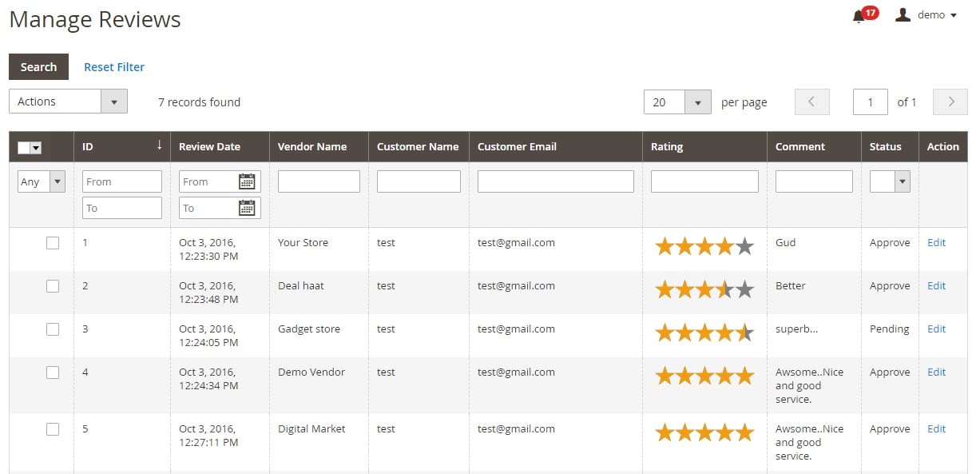Screen dimensions: 980x474
Task: Open the per page count dropdown
Action: [677, 102]
